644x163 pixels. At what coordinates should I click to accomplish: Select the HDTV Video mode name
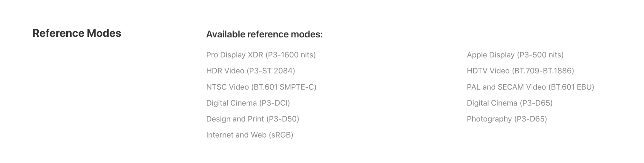(488, 71)
